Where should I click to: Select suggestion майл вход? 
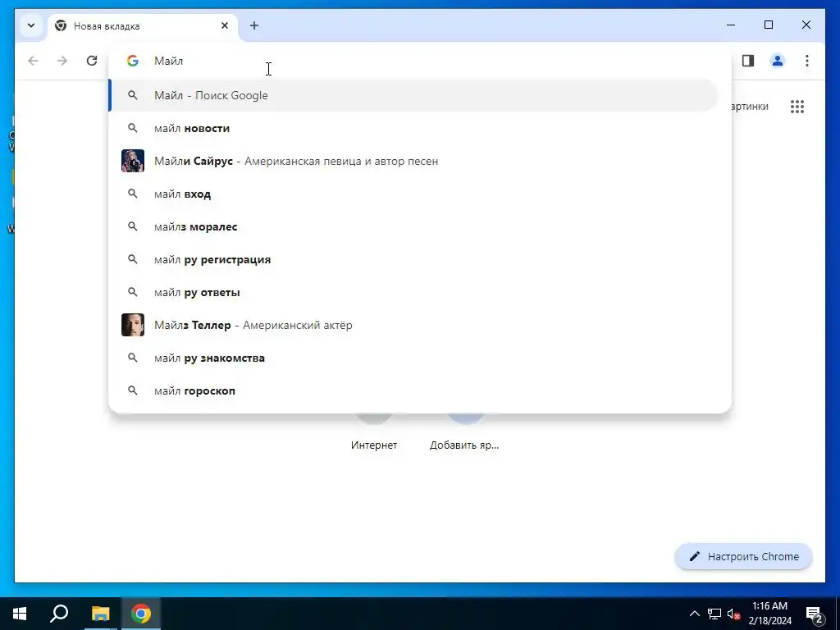coord(413,194)
